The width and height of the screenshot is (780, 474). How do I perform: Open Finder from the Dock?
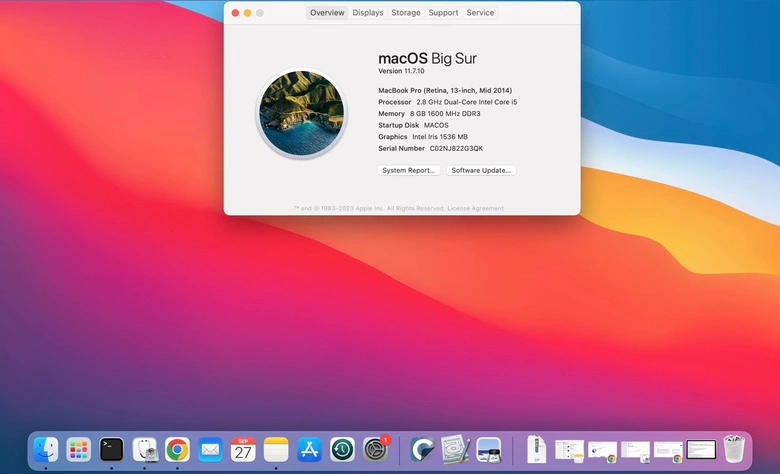46,450
